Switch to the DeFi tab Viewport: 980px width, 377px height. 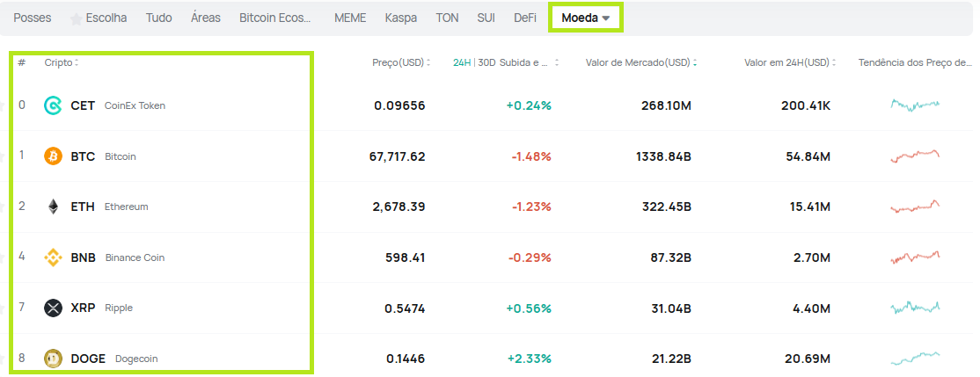click(525, 18)
